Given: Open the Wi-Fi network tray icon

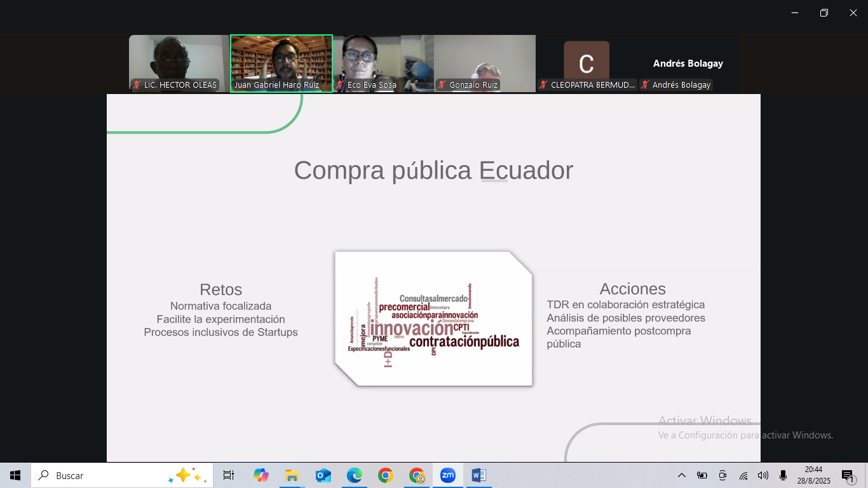Looking at the screenshot, I should pyautogui.click(x=743, y=475).
